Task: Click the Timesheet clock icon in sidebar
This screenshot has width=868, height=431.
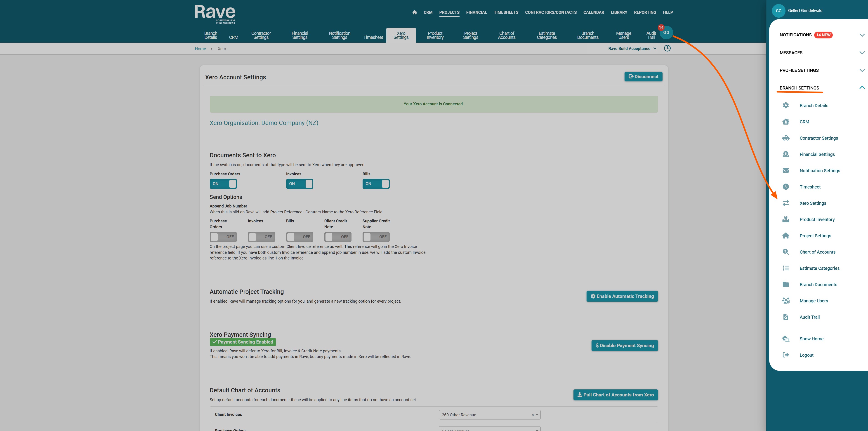Action: coord(785,187)
